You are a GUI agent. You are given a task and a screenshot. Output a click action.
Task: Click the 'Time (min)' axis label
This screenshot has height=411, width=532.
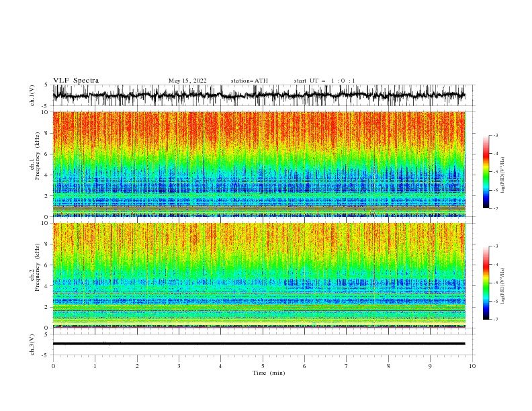tap(269, 373)
